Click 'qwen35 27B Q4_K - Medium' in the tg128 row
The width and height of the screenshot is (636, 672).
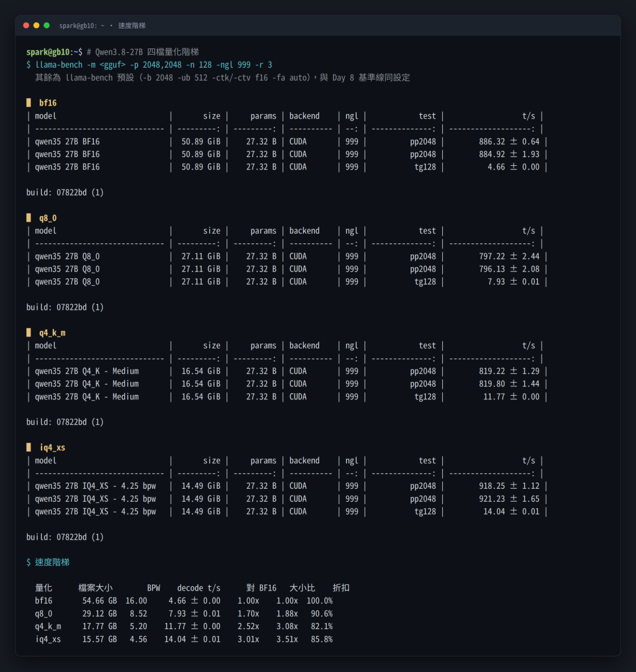(x=86, y=396)
